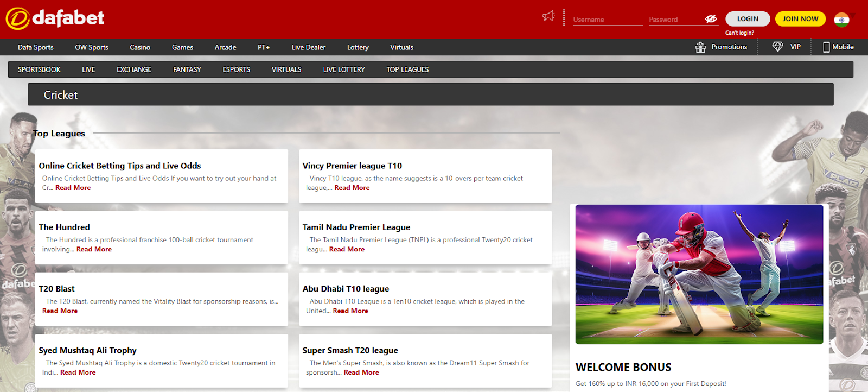The width and height of the screenshot is (868, 392).
Task: Open the India flag language selector
Action: coord(842,20)
